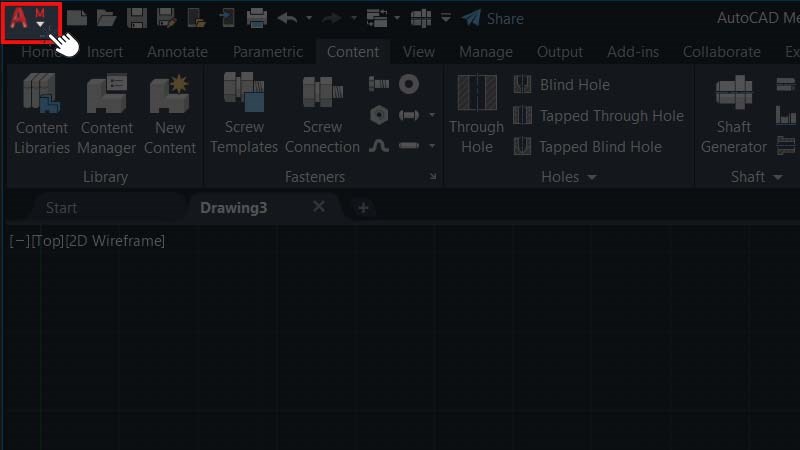This screenshot has height=450, width=800.
Task: Click the Open folder icon in Quick Access toolbar
Action: [x=107, y=18]
